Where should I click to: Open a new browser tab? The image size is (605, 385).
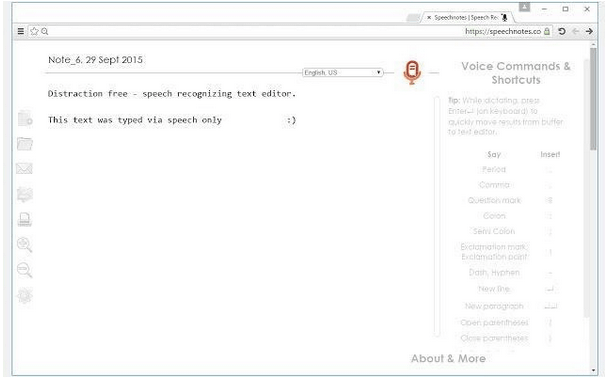point(413,18)
